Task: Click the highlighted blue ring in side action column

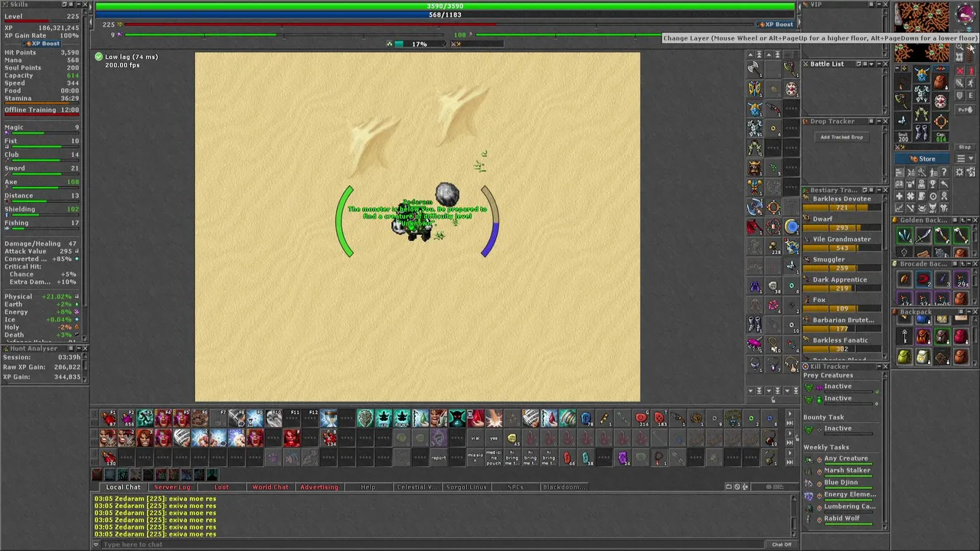Action: [792, 226]
